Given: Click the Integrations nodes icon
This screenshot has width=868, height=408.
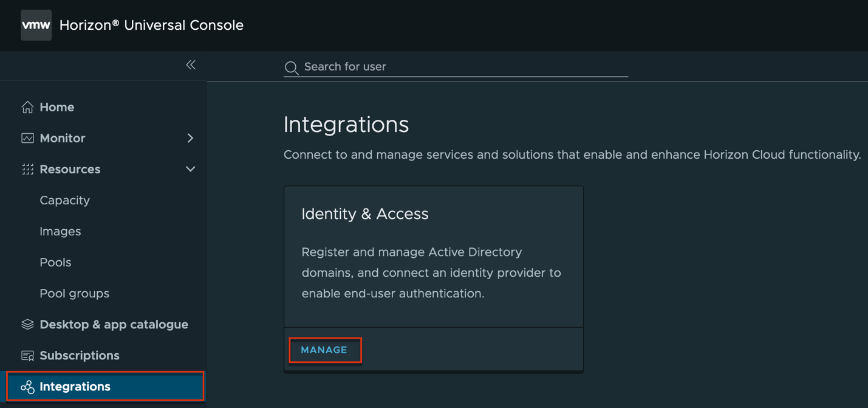Looking at the screenshot, I should pos(27,387).
